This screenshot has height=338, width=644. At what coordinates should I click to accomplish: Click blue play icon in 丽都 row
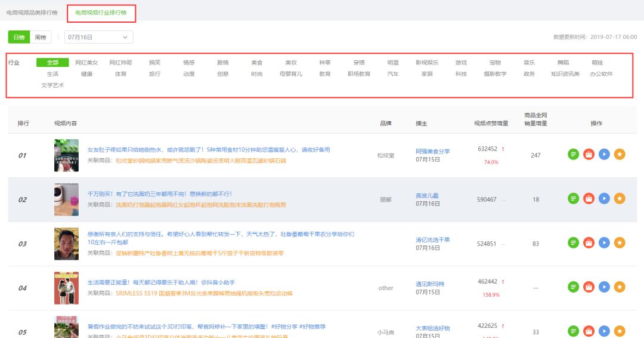tap(604, 199)
